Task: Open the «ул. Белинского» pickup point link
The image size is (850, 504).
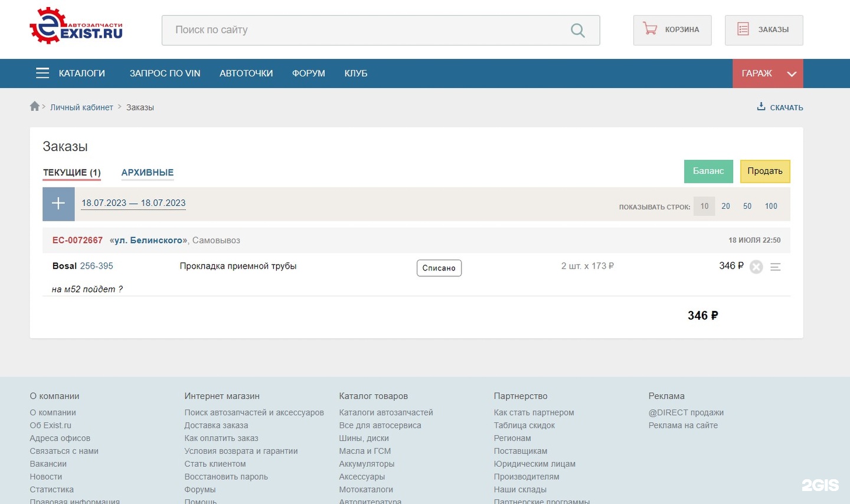Action: point(148,240)
